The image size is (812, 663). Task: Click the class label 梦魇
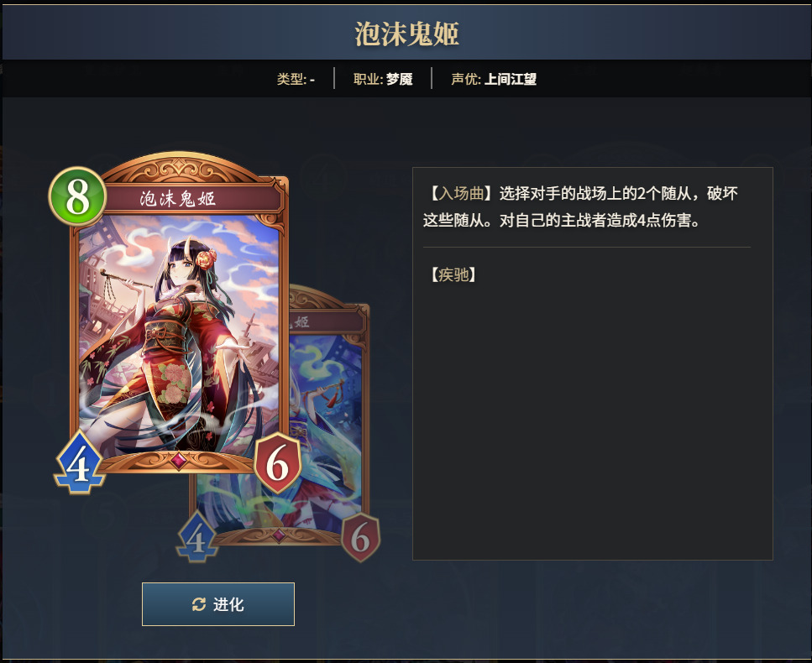(399, 79)
